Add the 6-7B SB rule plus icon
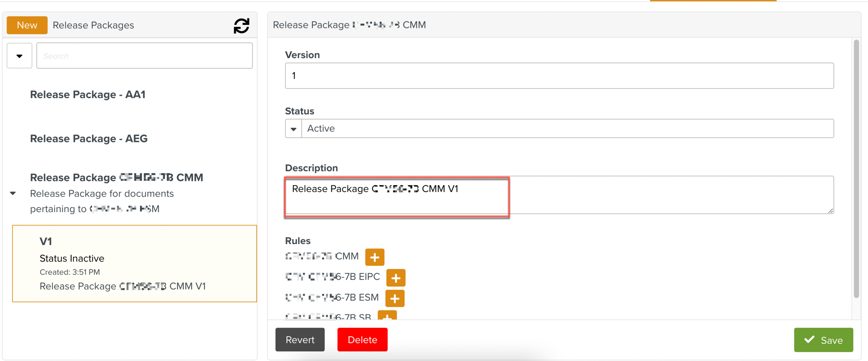 coord(387,316)
